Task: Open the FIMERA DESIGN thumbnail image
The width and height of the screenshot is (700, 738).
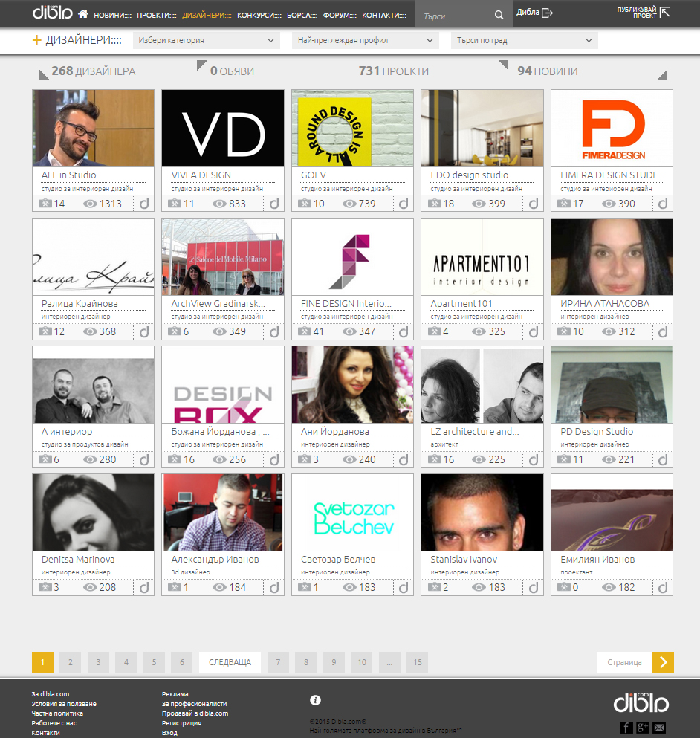Action: pos(611,128)
